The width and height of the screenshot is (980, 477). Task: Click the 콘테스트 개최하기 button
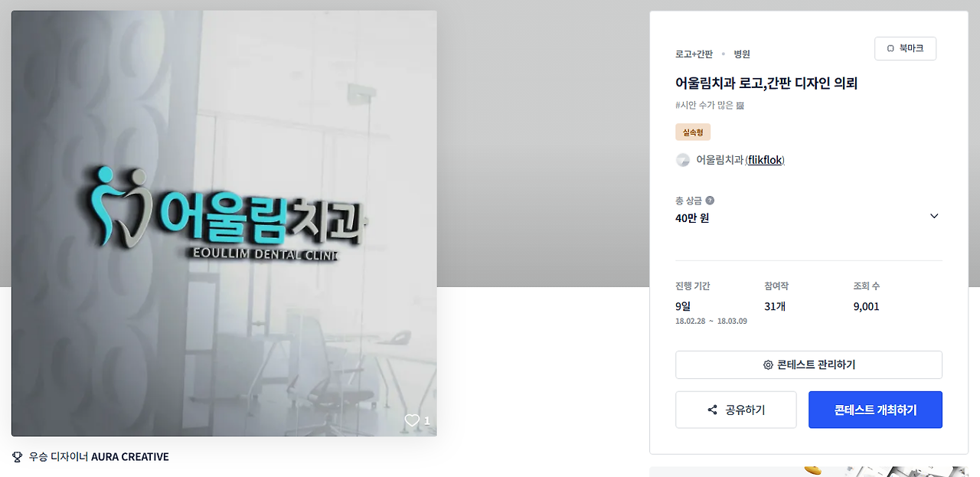click(875, 410)
